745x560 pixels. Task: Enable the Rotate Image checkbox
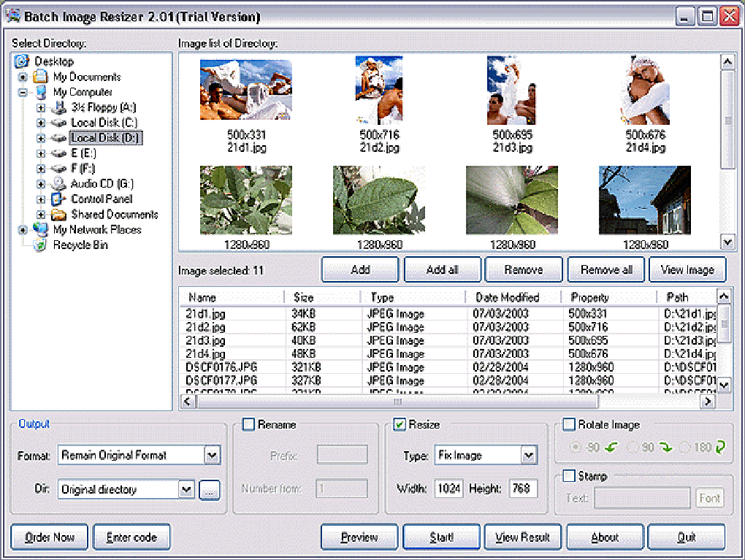tap(569, 424)
